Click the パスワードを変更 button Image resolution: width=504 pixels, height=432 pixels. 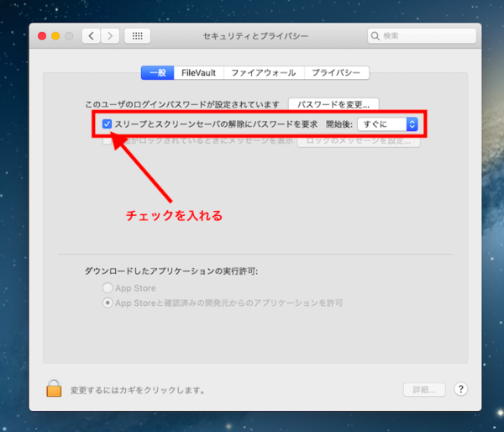(333, 105)
